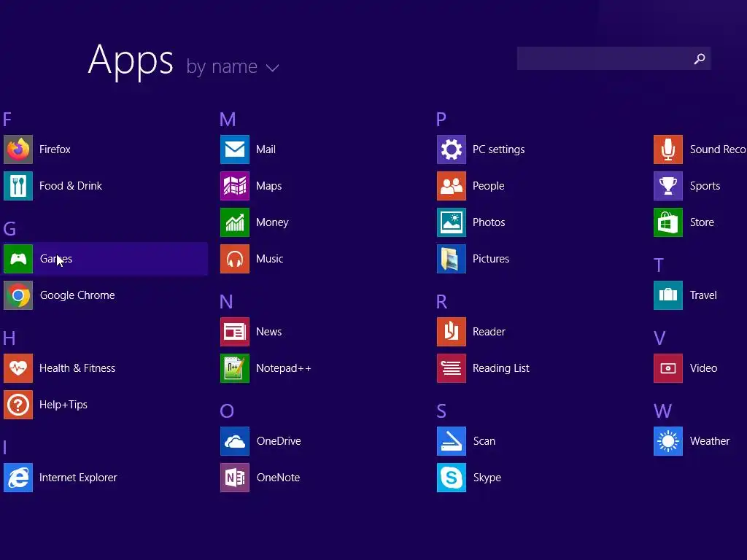This screenshot has height=560, width=747.
Task: Select the V group letter header
Action: pyautogui.click(x=659, y=338)
